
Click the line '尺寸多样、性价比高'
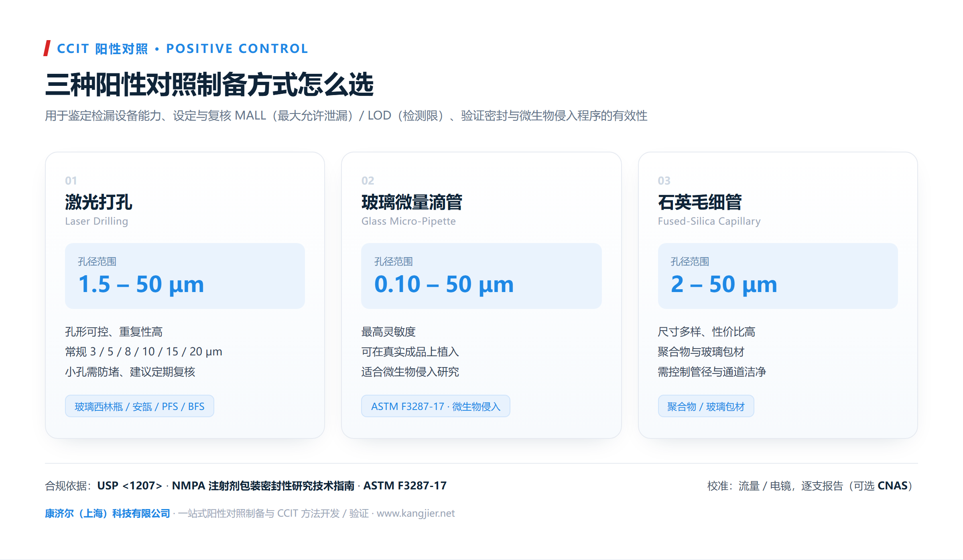pyautogui.click(x=707, y=332)
